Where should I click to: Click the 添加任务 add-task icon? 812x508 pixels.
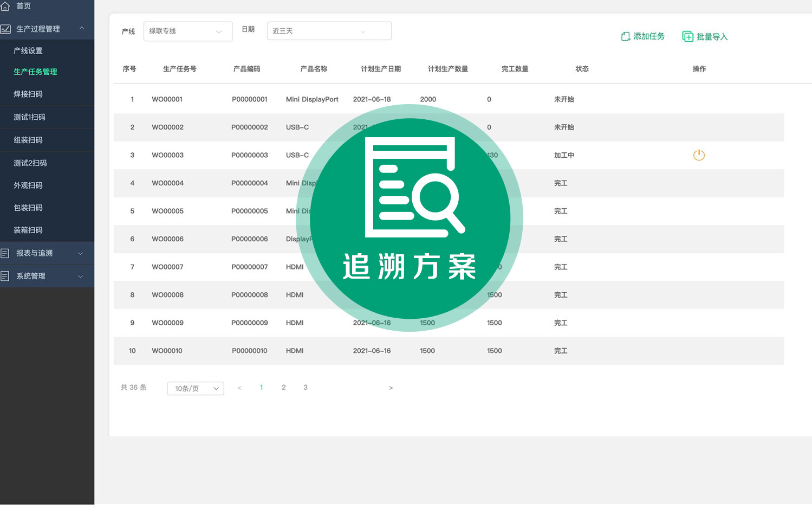tap(626, 36)
